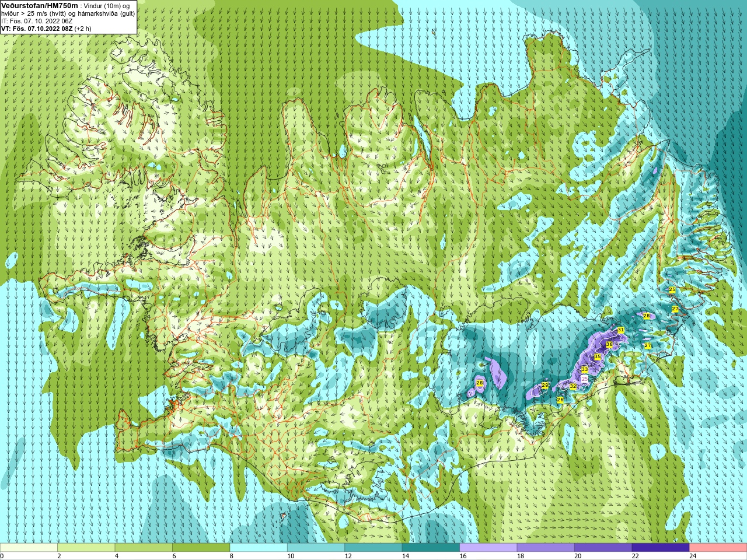The height and width of the screenshot is (560, 747).
Task: Click the legend scale number 16
Action: coord(463,556)
